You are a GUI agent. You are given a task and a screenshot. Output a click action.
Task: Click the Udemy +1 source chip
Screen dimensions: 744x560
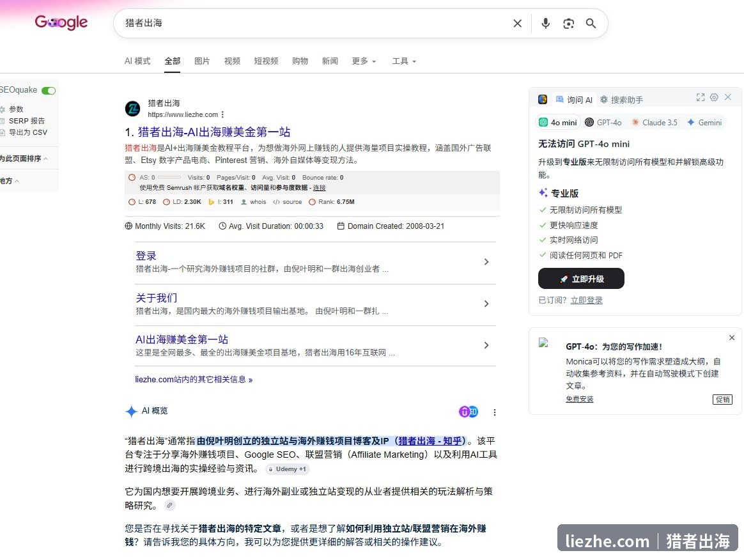(x=288, y=469)
